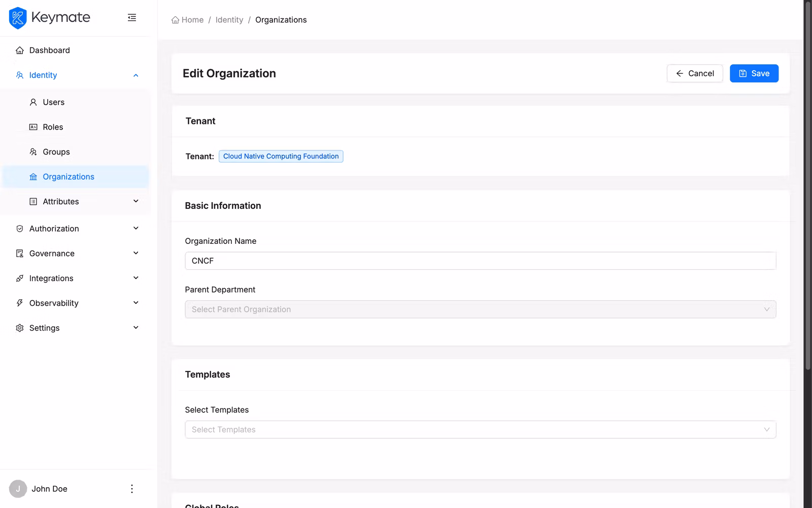Screen dimensions: 812x508
Task: Navigate to Dashboard in the sidebar
Action: [x=49, y=50]
